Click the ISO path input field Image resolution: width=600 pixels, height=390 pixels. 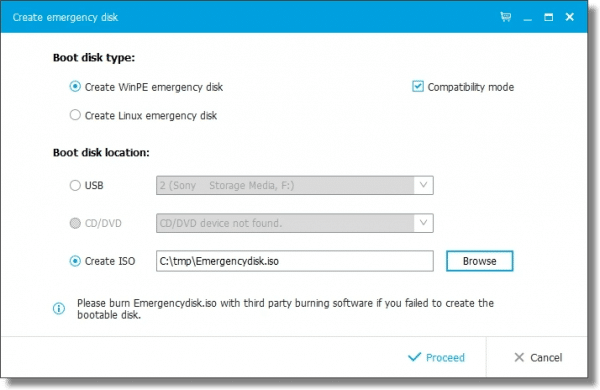(295, 261)
